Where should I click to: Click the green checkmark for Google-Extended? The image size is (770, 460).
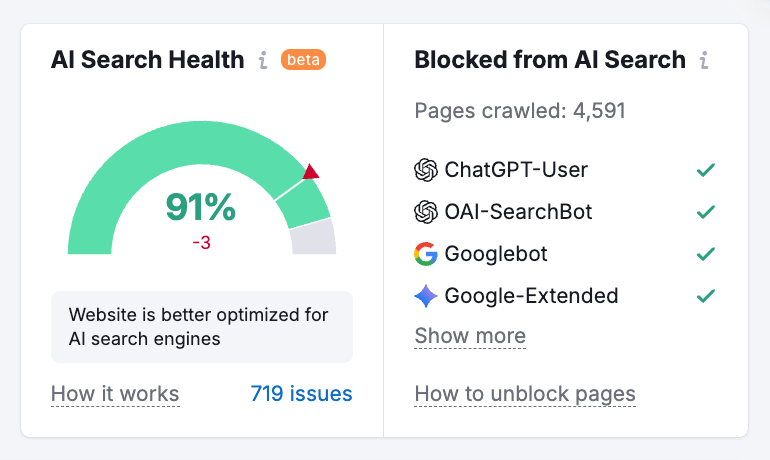706,296
